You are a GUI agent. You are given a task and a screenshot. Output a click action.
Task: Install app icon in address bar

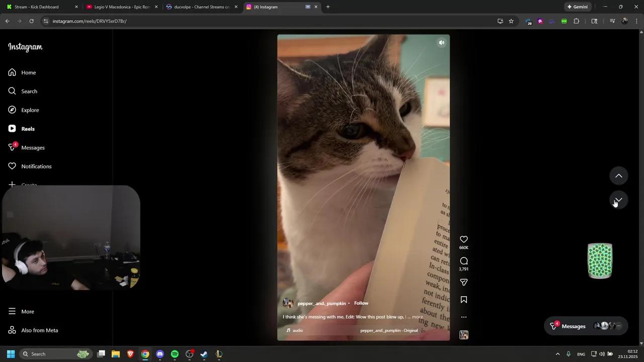pyautogui.click(x=500, y=21)
